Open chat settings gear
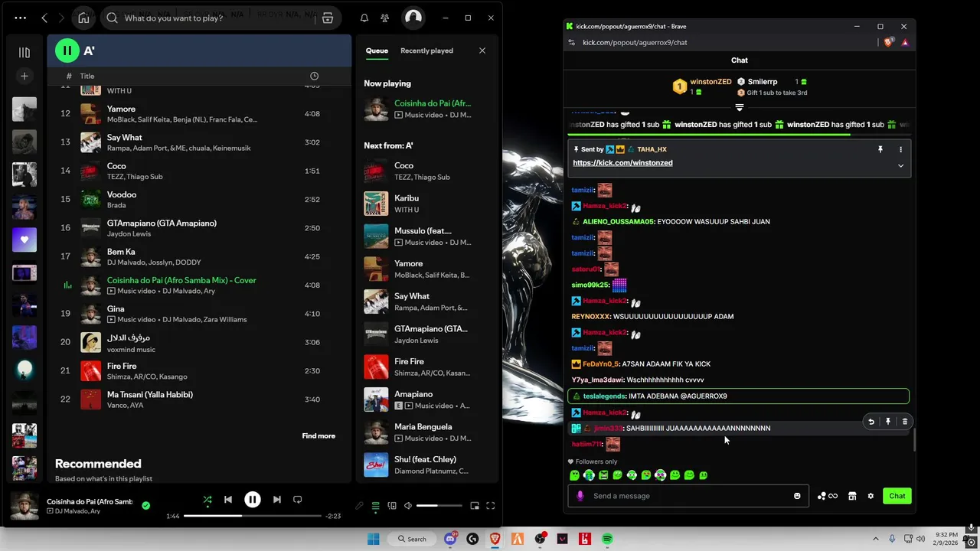The height and width of the screenshot is (551, 980). pos(871,496)
